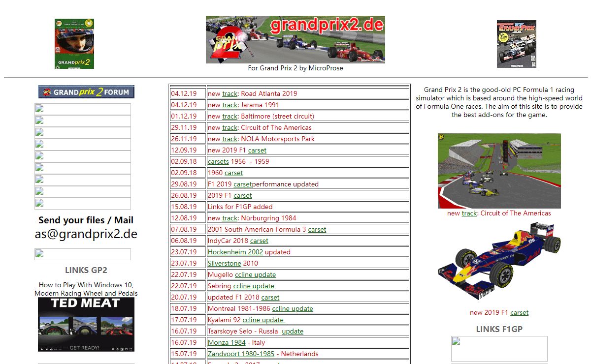The image size is (591, 364).
Task: Open the Mugello ccline update link
Action: point(255,274)
